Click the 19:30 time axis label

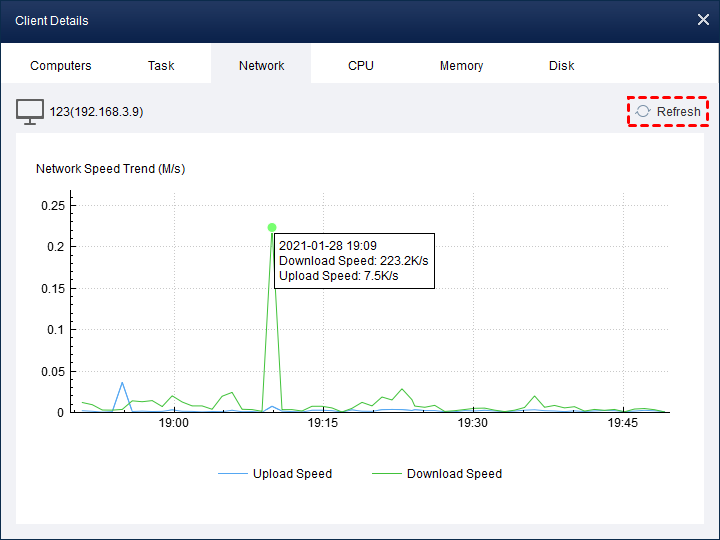[472, 423]
